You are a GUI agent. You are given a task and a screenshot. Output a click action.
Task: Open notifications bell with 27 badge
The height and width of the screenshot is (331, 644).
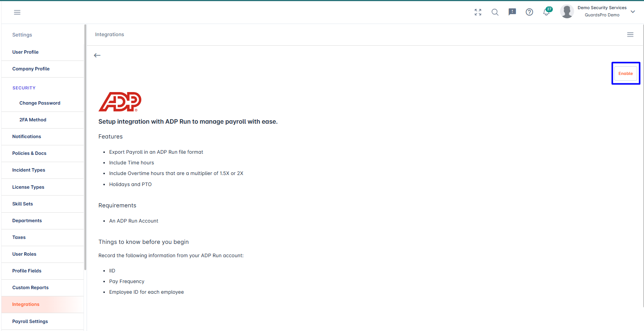(x=547, y=11)
